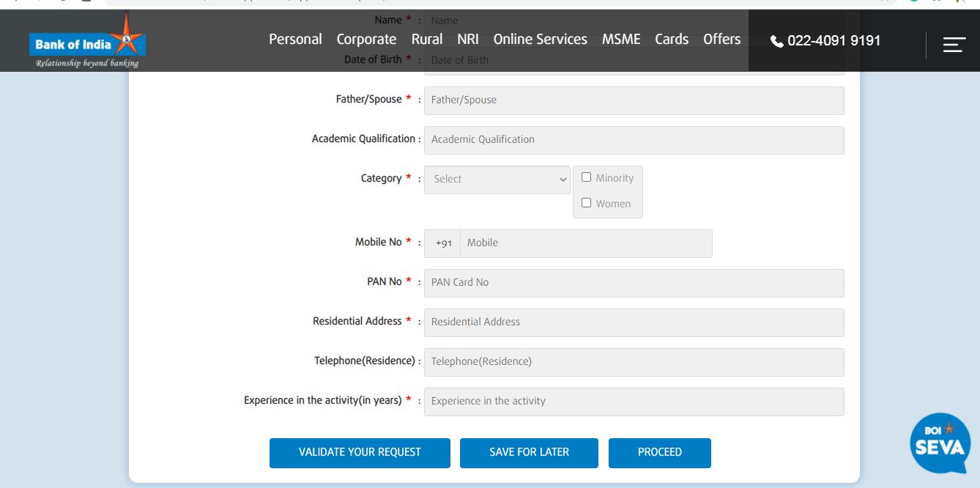Click into the Mobile number field
This screenshot has height=488, width=980.
coord(585,243)
